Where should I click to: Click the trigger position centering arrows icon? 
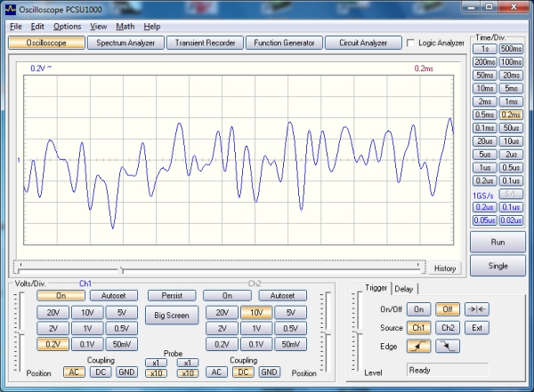[476, 308]
